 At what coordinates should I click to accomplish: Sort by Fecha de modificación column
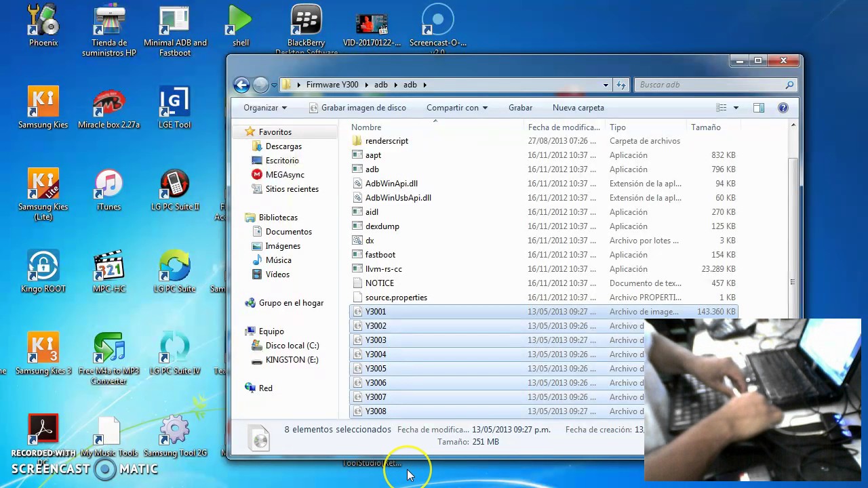tap(566, 127)
